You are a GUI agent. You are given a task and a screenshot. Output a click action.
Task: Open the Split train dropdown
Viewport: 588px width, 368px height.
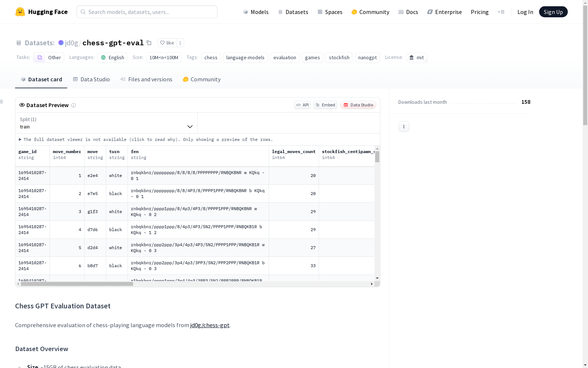tap(106, 123)
